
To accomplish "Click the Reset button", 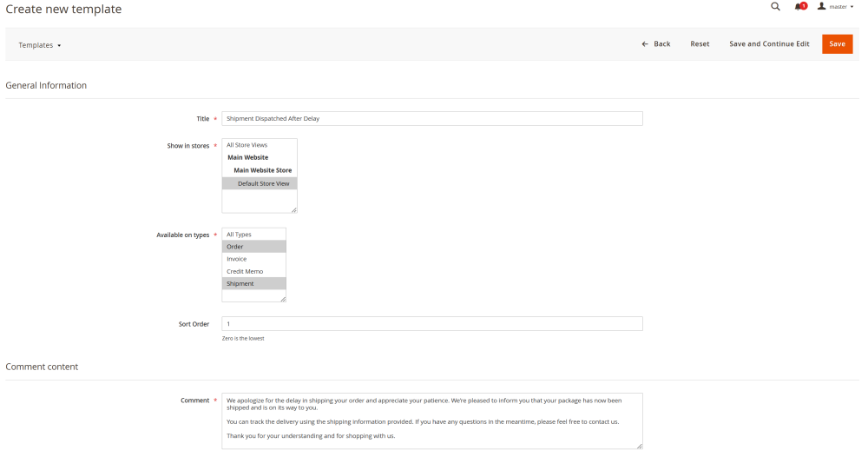I will tap(700, 43).
